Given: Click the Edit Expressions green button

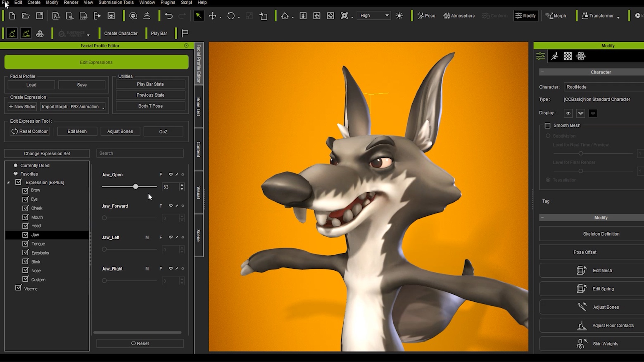Looking at the screenshot, I should 96,62.
